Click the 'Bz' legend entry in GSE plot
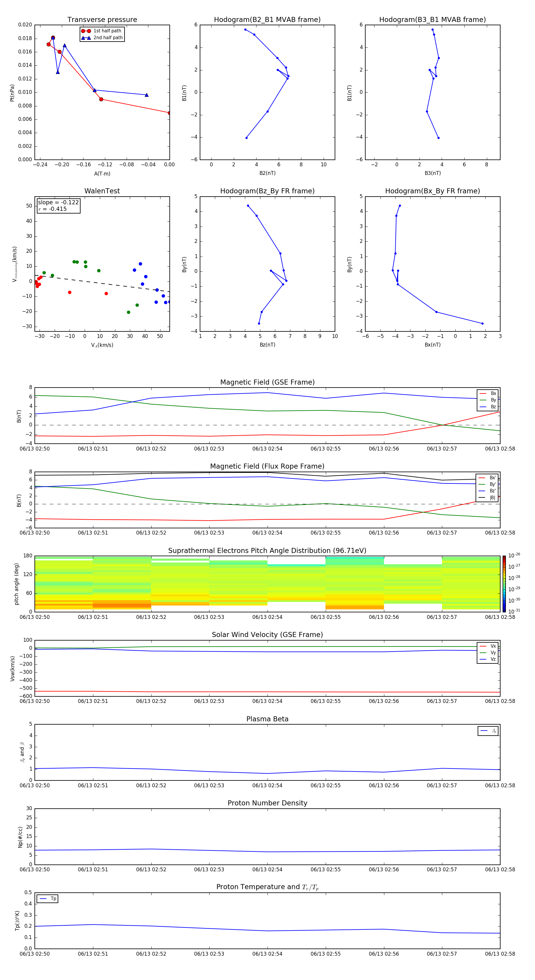Viewport: 535px width, 980px height. coord(488,407)
